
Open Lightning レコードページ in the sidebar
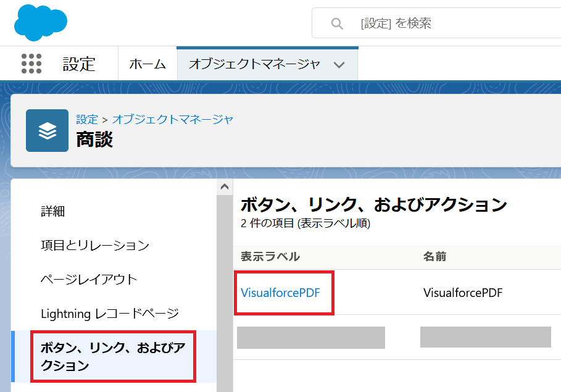tap(109, 314)
